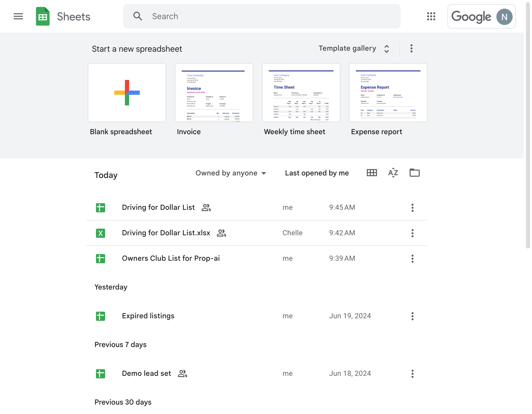
Task: Click the Search input field
Action: pos(262,16)
